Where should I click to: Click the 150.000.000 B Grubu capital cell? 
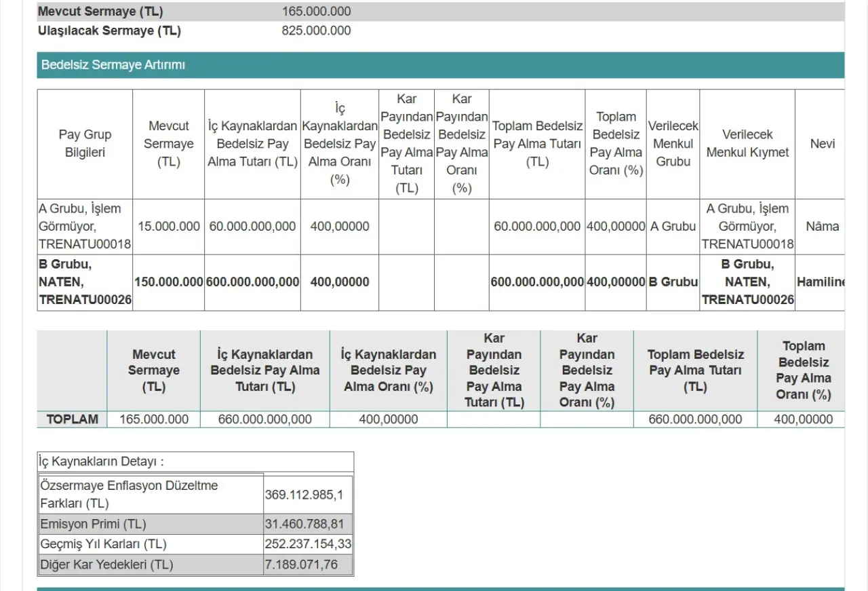click(169, 282)
